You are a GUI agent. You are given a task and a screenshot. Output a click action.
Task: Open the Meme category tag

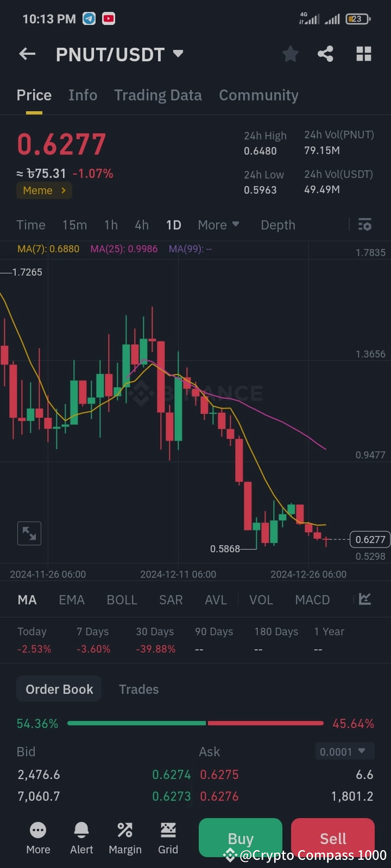[x=44, y=190]
